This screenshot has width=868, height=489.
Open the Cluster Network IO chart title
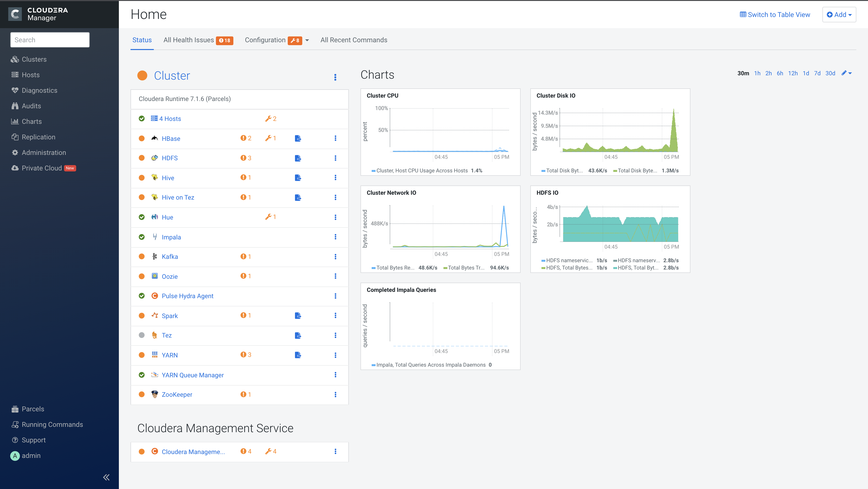(391, 193)
